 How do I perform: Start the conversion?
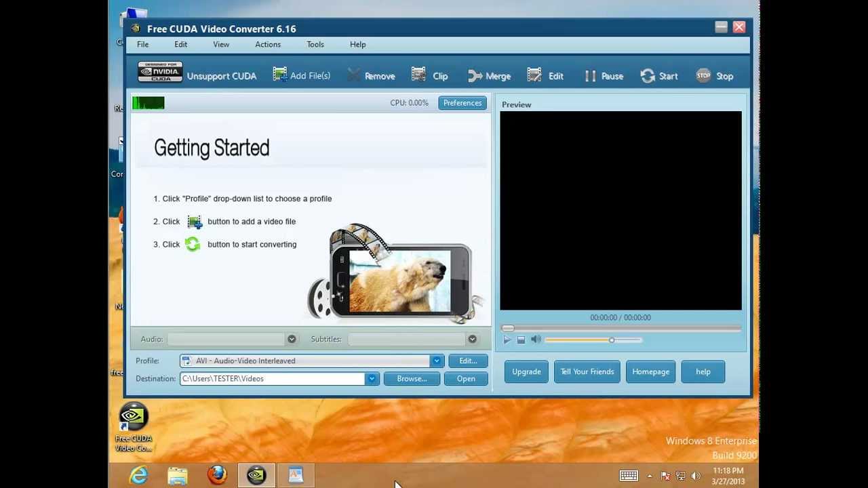(659, 76)
